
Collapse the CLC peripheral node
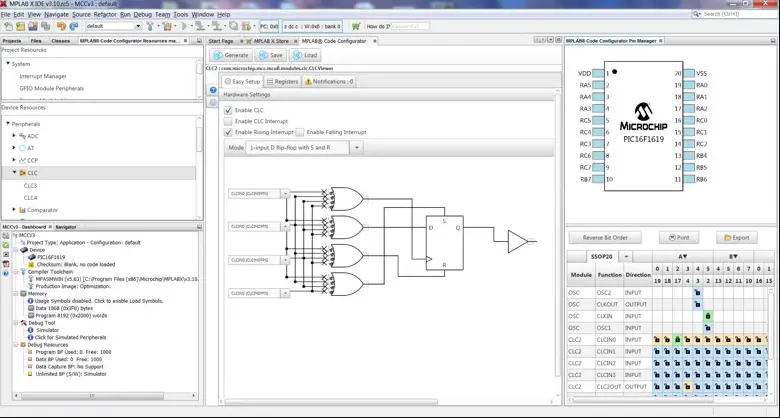(x=14, y=173)
